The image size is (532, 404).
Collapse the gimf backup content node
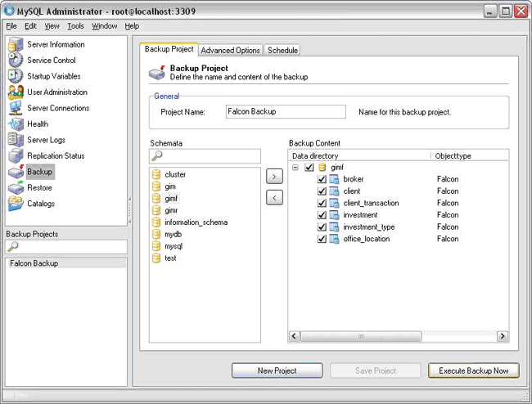(295, 168)
